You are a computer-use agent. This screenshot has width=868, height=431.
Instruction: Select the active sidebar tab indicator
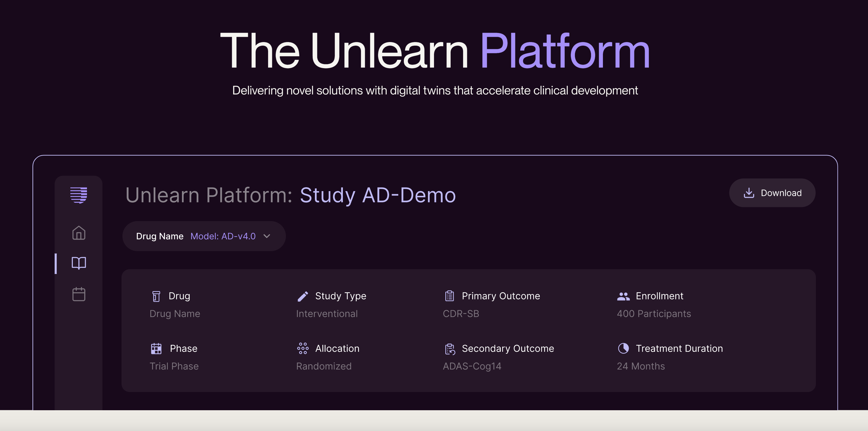[56, 263]
